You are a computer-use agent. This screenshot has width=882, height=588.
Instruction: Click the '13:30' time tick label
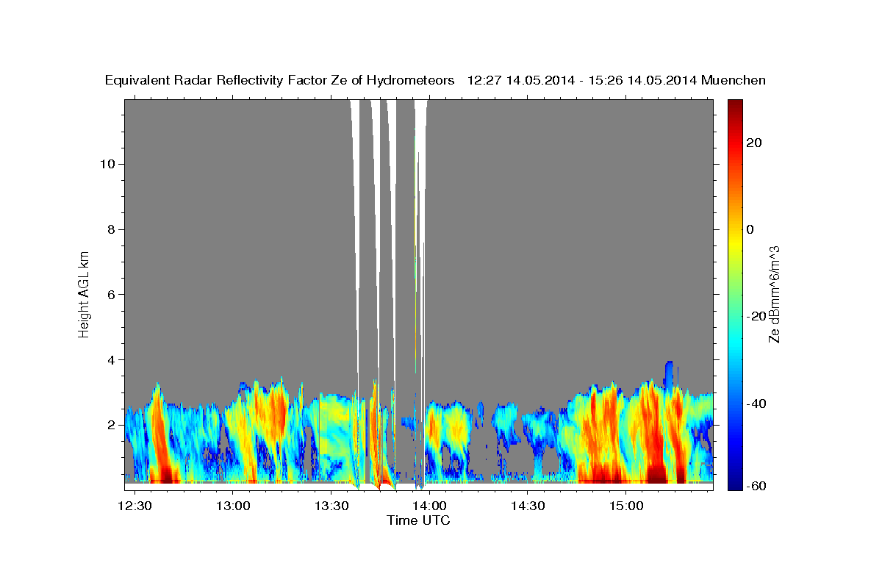tap(331, 506)
